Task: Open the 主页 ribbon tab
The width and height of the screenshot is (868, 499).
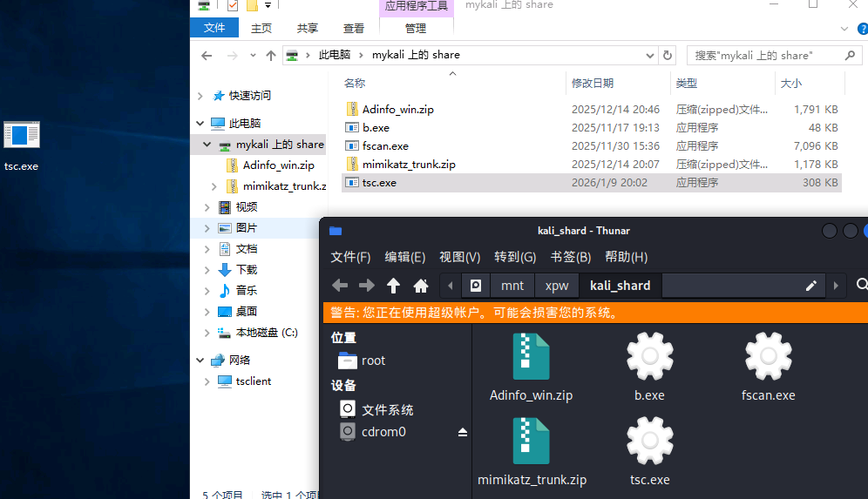Action: (x=261, y=28)
